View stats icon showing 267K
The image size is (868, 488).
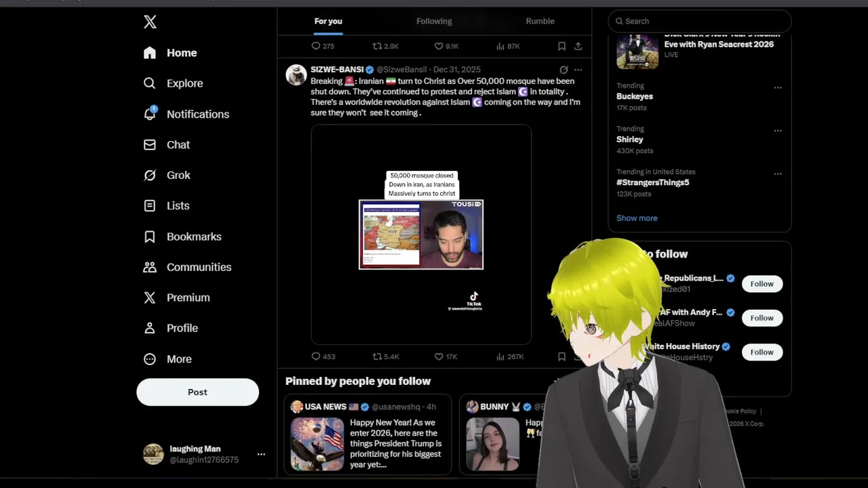[x=509, y=357]
